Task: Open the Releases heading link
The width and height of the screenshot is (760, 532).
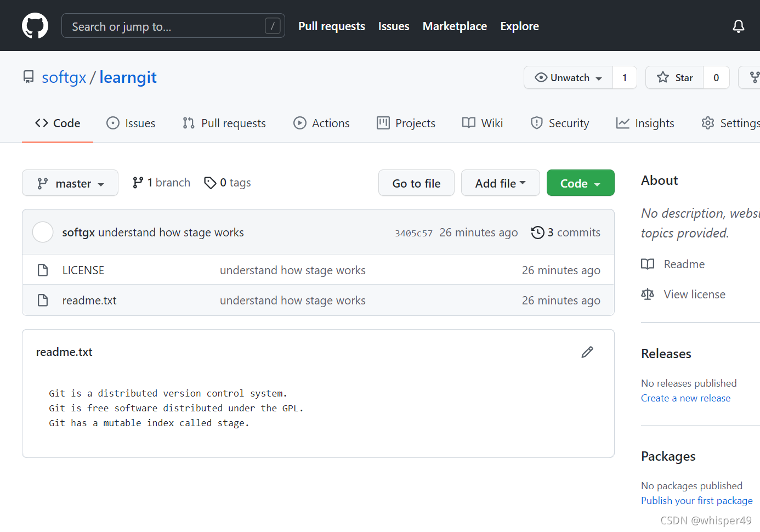Action: pyautogui.click(x=666, y=354)
